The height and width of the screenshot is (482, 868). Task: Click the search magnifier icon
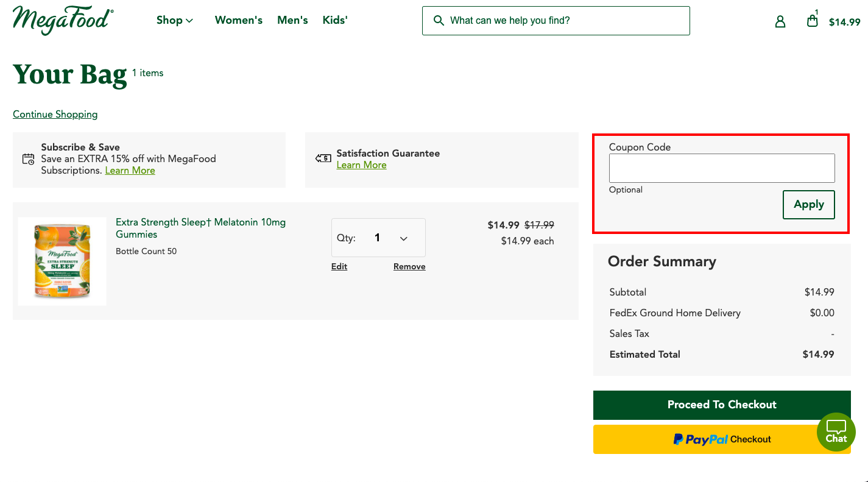439,21
